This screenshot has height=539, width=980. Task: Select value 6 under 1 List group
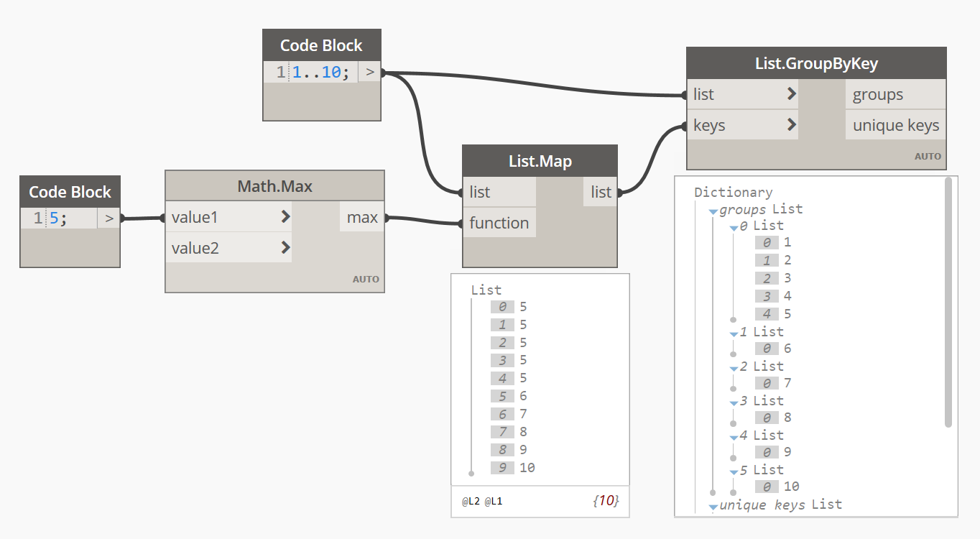(787, 349)
